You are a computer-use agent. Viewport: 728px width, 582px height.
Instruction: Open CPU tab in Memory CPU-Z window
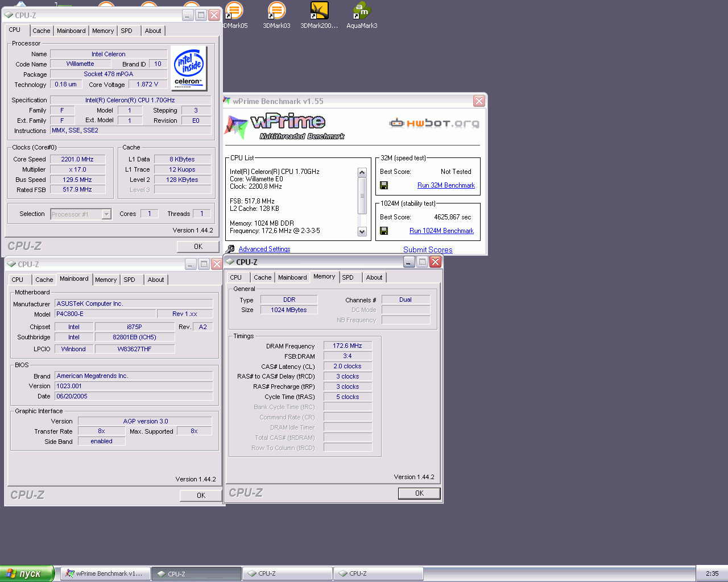pyautogui.click(x=236, y=277)
